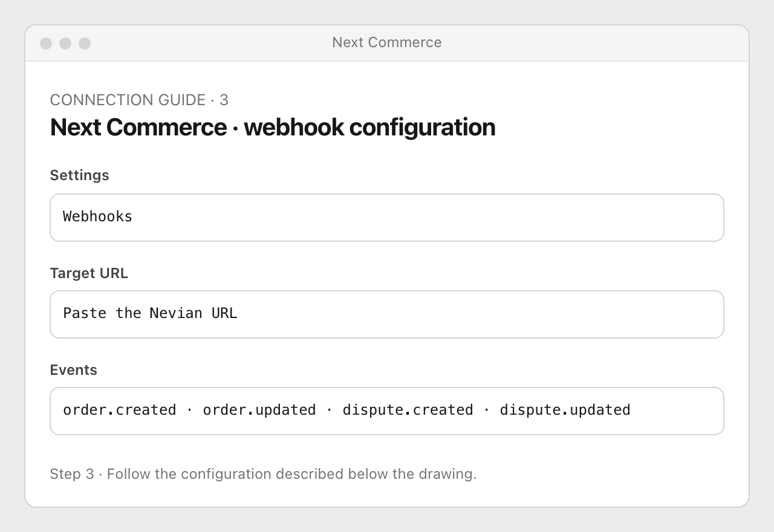Image resolution: width=774 pixels, height=532 pixels.
Task: Click the third zoom window button
Action: [85, 44]
